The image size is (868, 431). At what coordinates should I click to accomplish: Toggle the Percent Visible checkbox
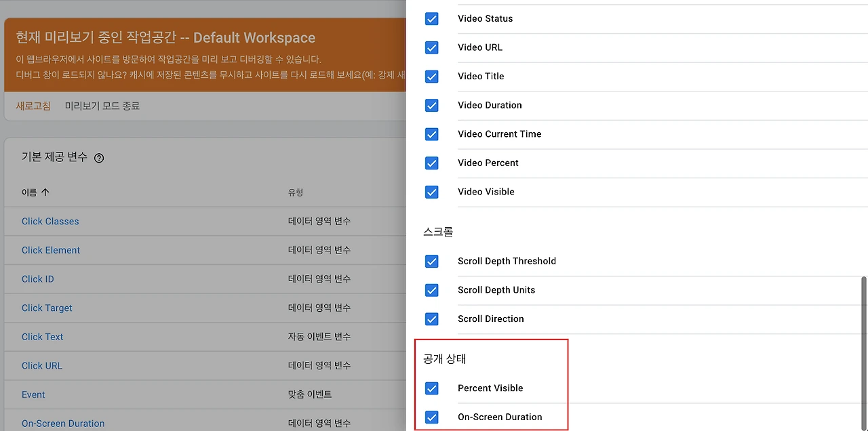(432, 388)
